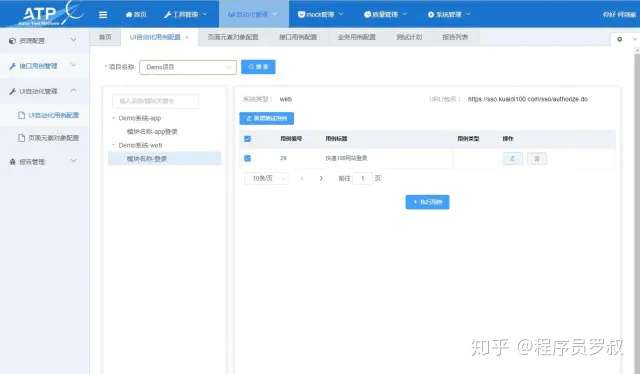Screen dimensions: 640x374
Task: Uncheck the checkbox for case row 29
Action: coord(247,158)
